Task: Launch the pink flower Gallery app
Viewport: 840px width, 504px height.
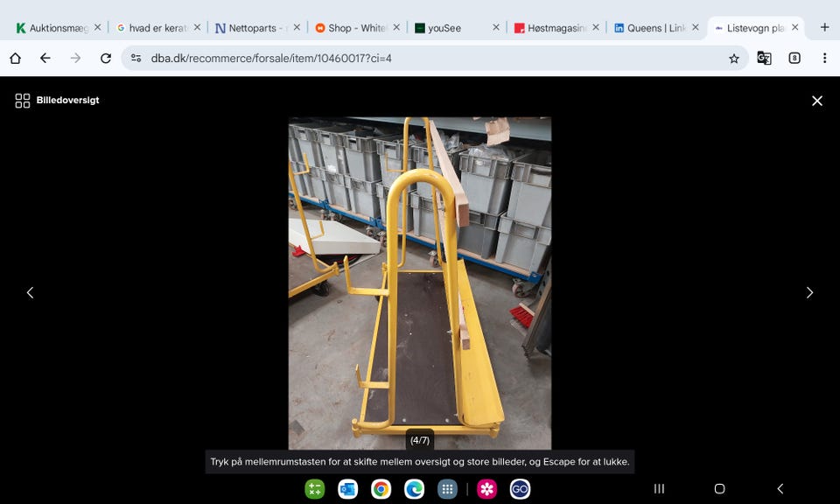Action: pos(487,489)
